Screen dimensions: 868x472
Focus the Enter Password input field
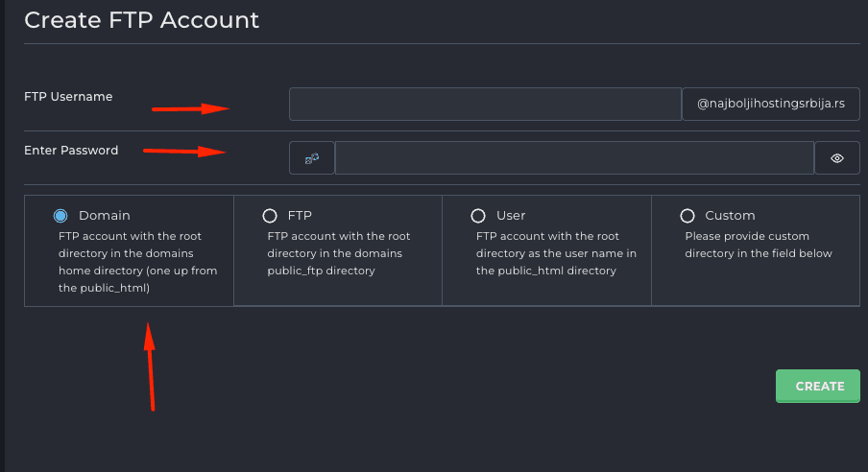pos(574,158)
